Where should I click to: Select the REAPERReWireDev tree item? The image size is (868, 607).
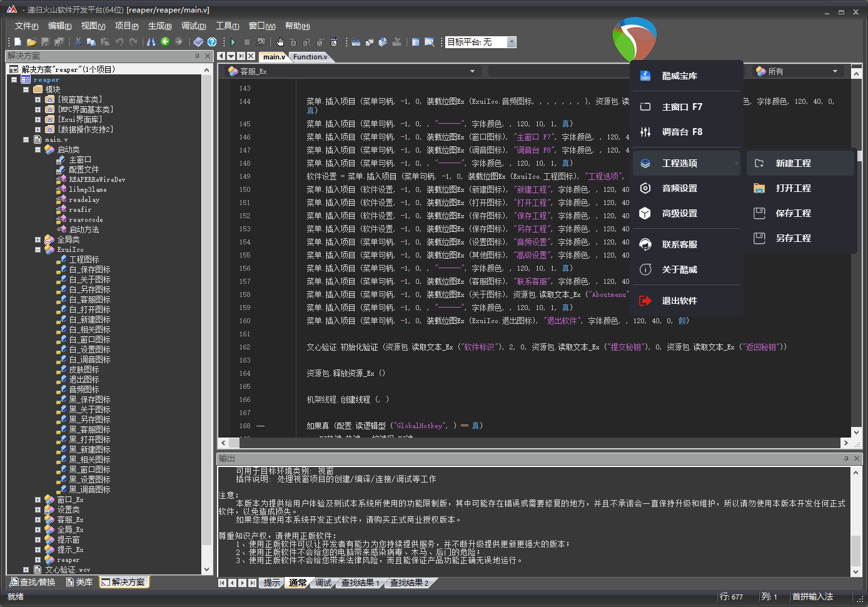pyautogui.click(x=97, y=179)
